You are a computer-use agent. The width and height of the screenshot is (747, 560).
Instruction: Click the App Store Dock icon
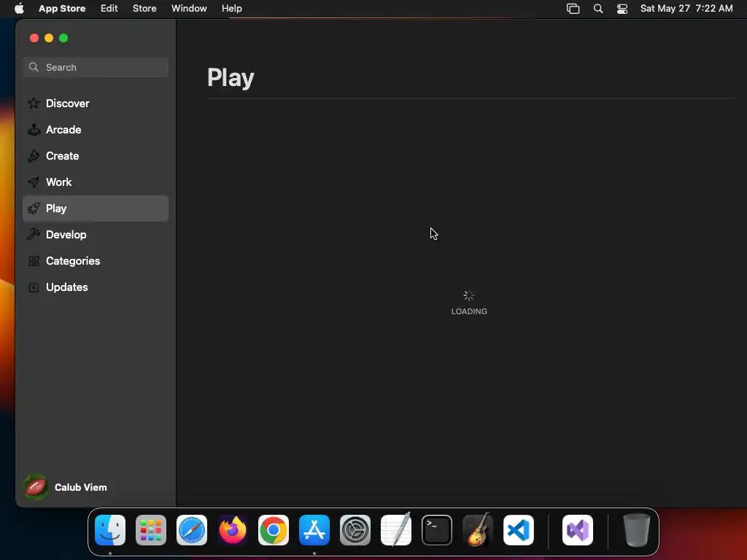pyautogui.click(x=314, y=530)
